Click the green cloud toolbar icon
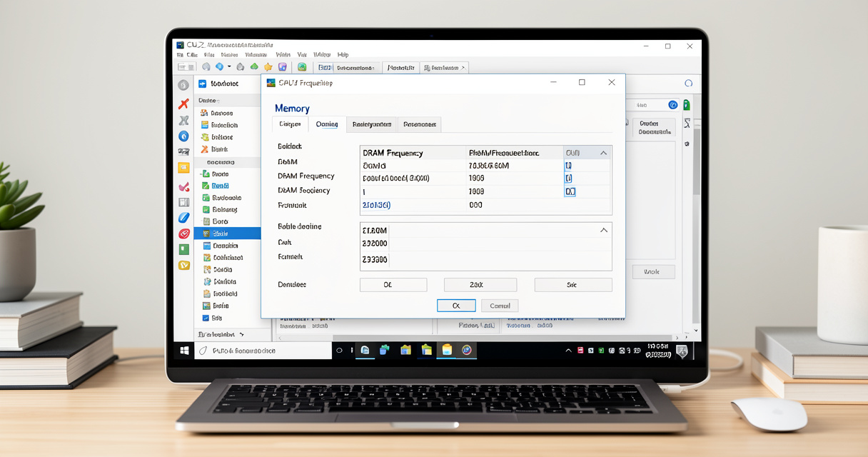 (254, 67)
